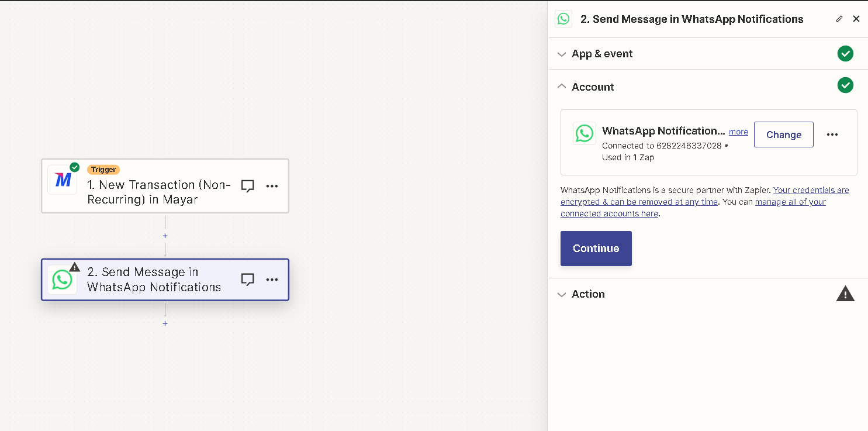The height and width of the screenshot is (431, 868).
Task: Add a step below Send Message action
Action: (165, 323)
